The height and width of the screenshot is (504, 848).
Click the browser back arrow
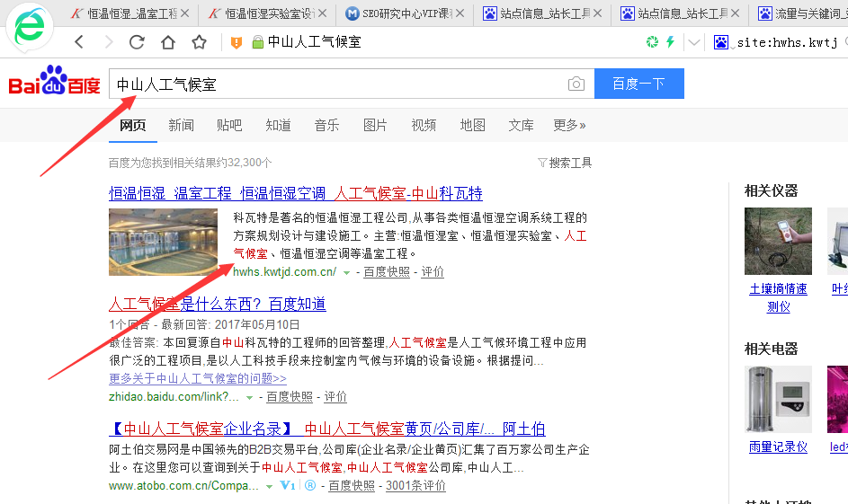pos(79,42)
